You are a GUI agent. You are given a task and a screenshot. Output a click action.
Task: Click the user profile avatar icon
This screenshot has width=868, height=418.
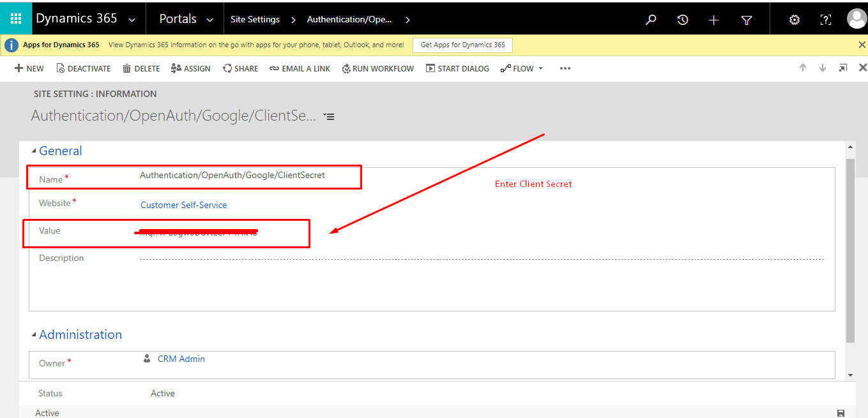[857, 19]
